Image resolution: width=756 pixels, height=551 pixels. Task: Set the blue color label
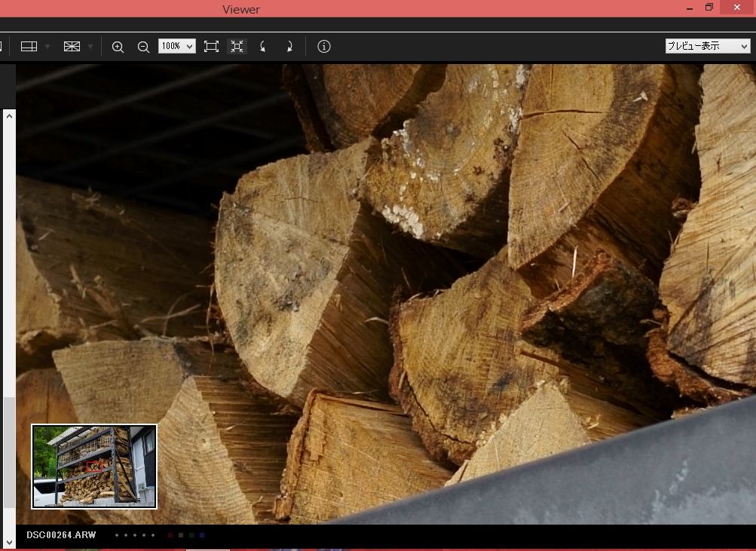click(x=202, y=535)
